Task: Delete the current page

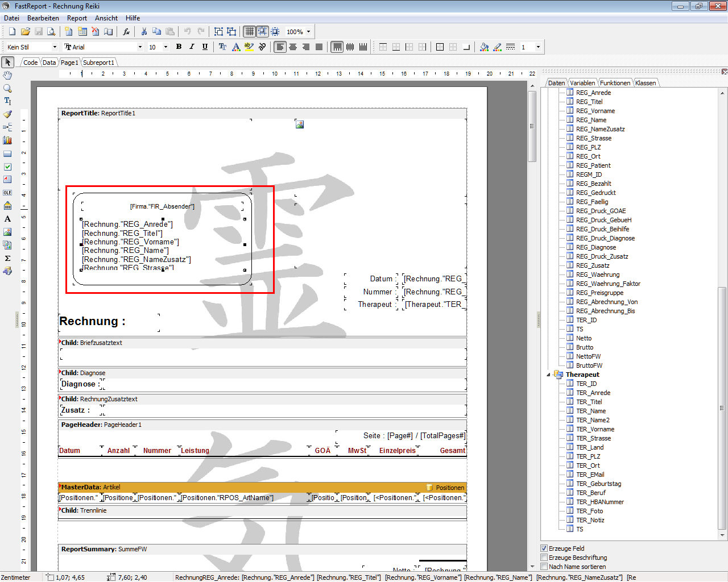Action: point(96,32)
